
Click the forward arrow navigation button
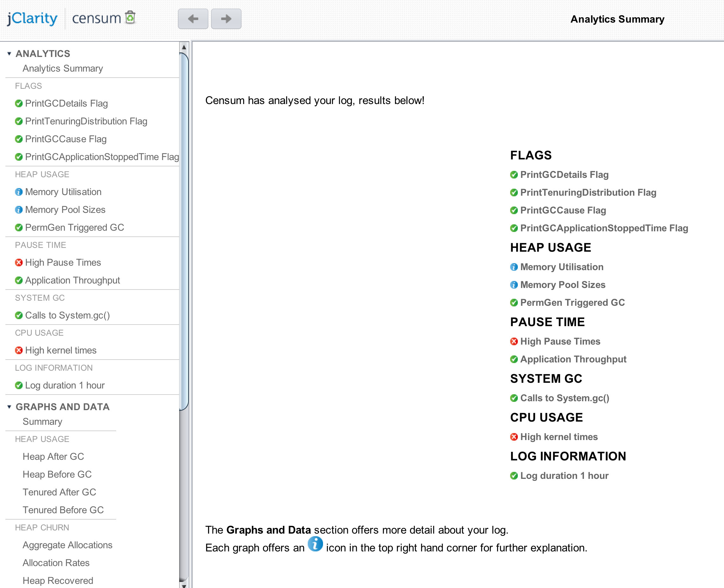click(x=226, y=19)
